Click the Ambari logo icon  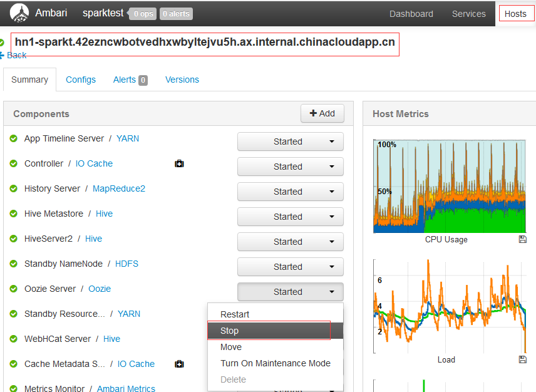[x=19, y=13]
